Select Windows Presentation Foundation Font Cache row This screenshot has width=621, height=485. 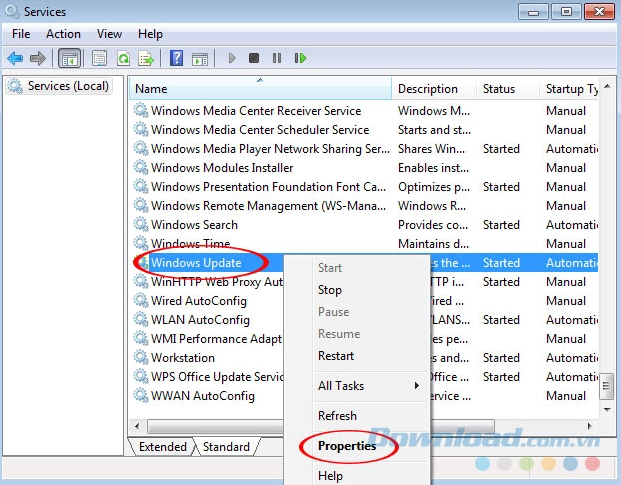point(365,186)
